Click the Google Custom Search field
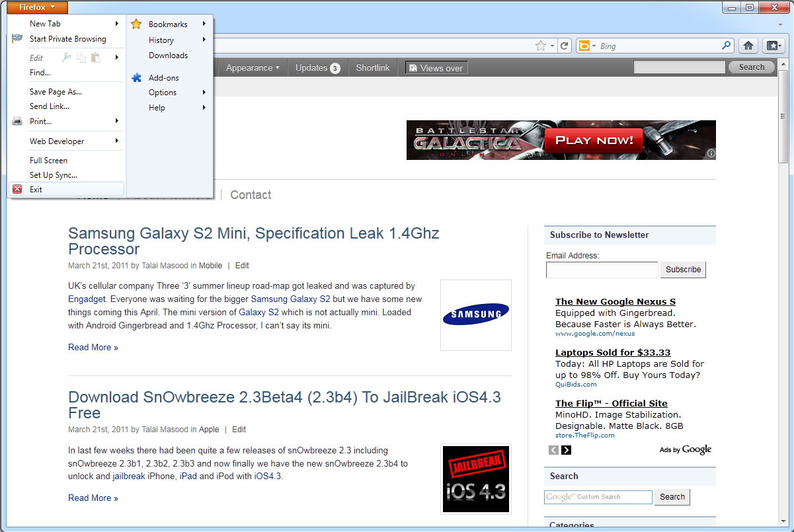 pyautogui.click(x=598, y=497)
